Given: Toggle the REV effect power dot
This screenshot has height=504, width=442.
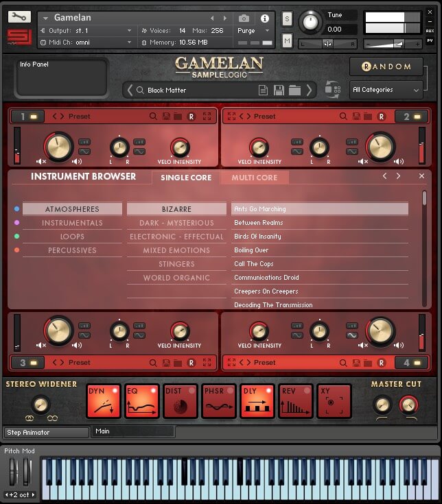Looking at the screenshot, I should click(307, 391).
